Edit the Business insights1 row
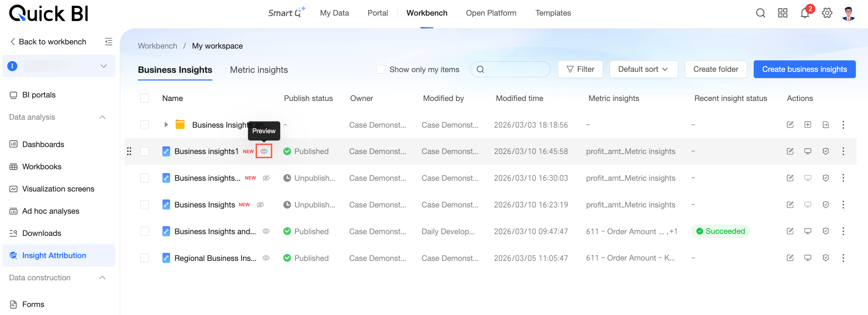 [790, 151]
